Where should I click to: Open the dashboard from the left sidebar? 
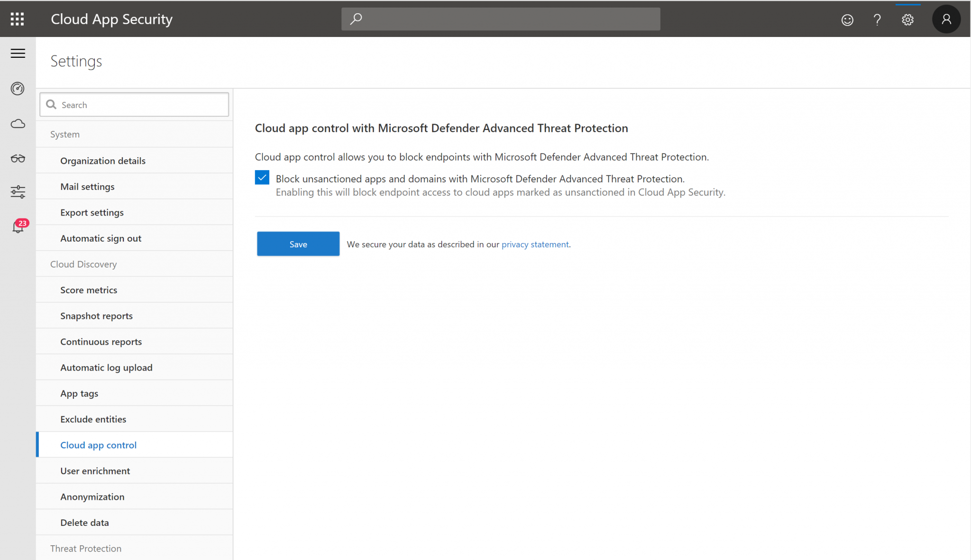coord(18,89)
